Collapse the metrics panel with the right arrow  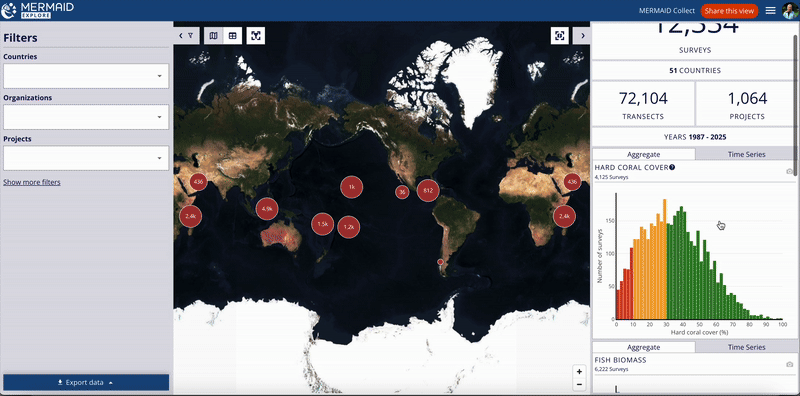[x=582, y=36]
